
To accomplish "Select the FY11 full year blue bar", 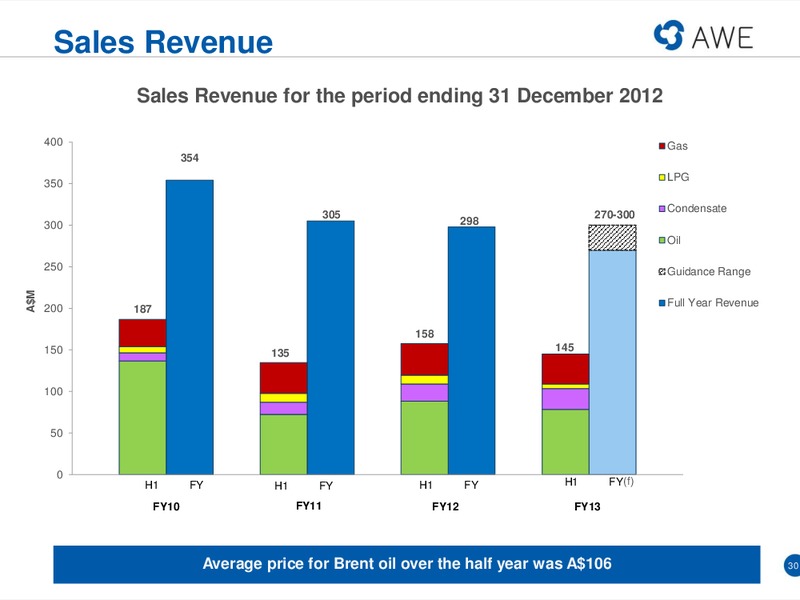I will click(331, 347).
